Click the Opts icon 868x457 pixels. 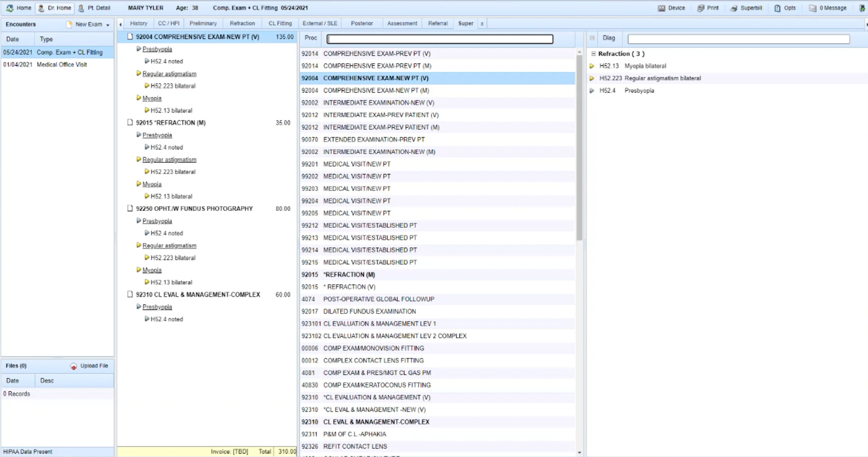pyautogui.click(x=785, y=8)
